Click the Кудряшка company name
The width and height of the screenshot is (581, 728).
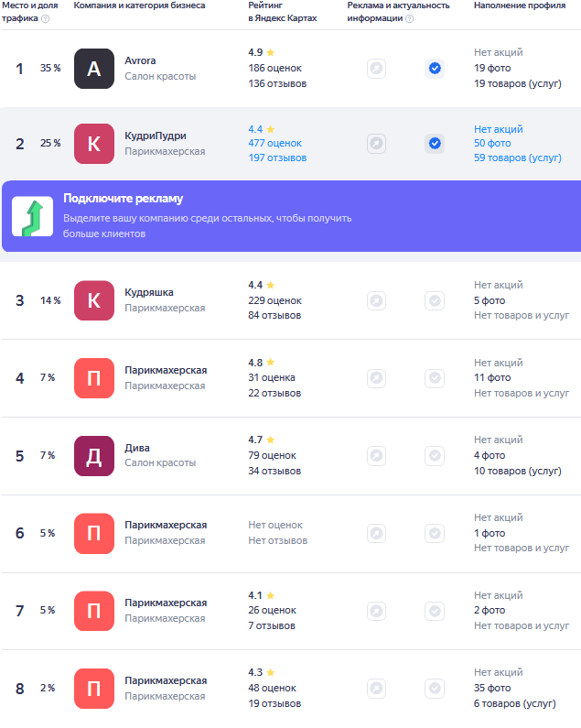pyautogui.click(x=149, y=292)
